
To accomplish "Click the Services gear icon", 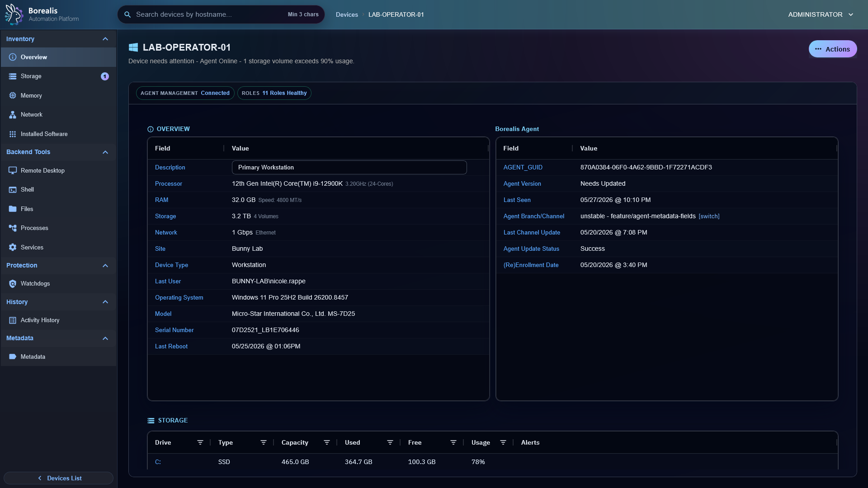I will pyautogui.click(x=13, y=248).
